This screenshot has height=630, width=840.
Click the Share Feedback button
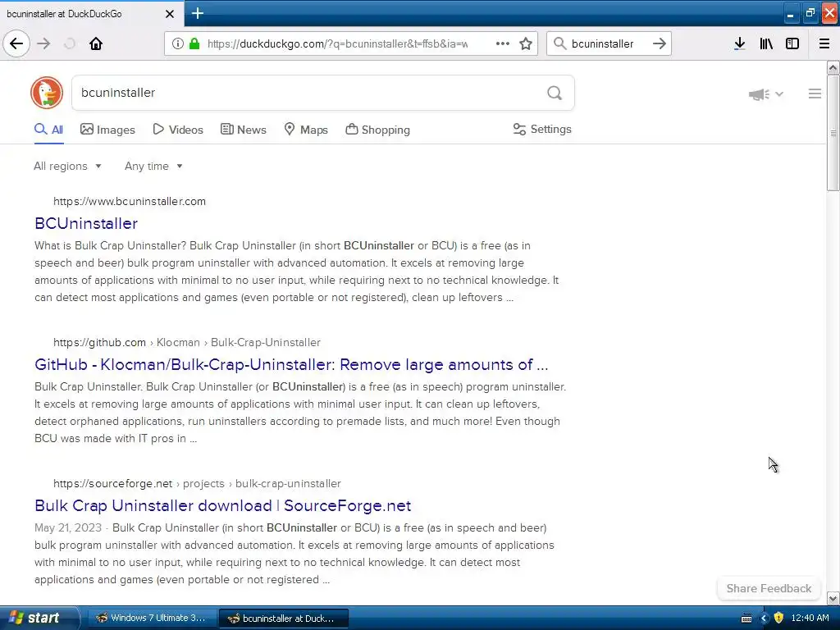pyautogui.click(x=769, y=588)
